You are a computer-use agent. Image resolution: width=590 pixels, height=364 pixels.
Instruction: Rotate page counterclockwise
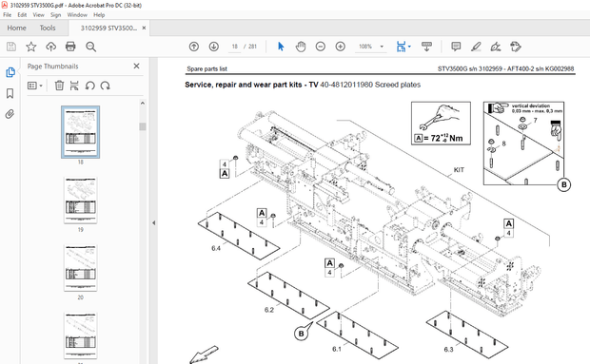(x=89, y=86)
